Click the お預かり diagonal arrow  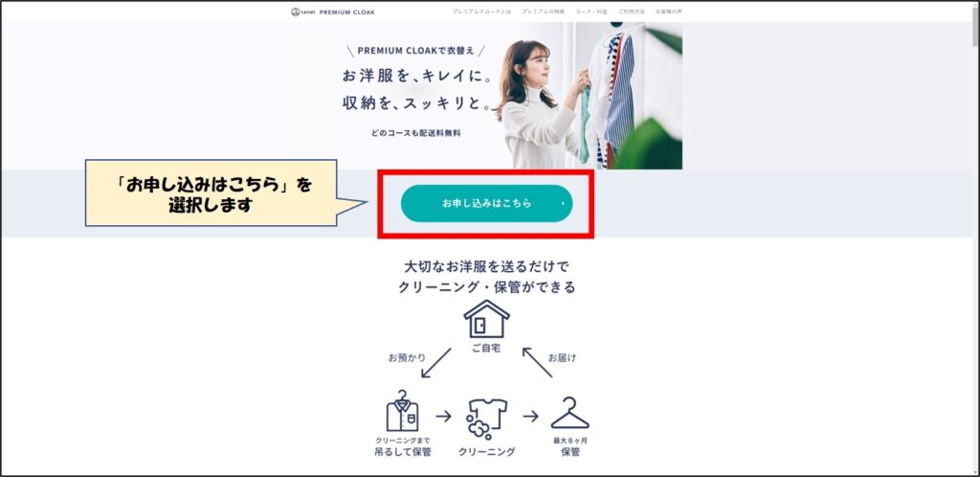435,363
